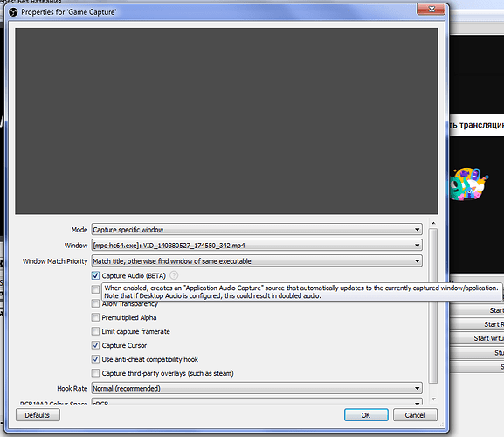
Task: Click the Defaults button
Action: click(38, 415)
